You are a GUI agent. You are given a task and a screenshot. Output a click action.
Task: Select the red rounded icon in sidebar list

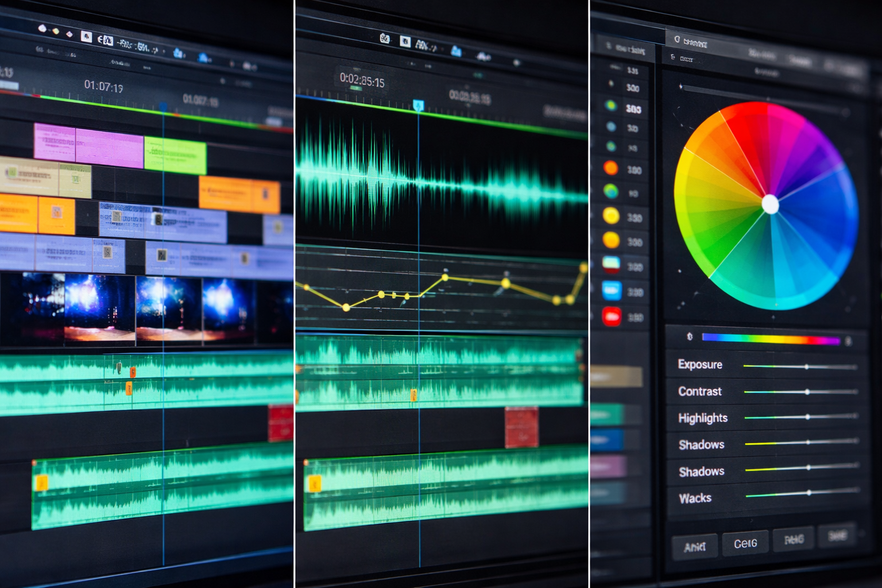pos(612,316)
